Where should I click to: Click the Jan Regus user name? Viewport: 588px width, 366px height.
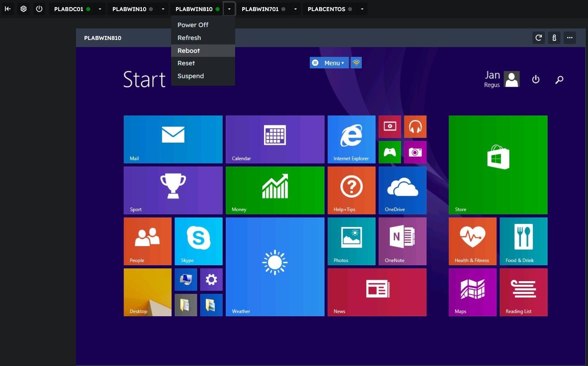[492, 79]
